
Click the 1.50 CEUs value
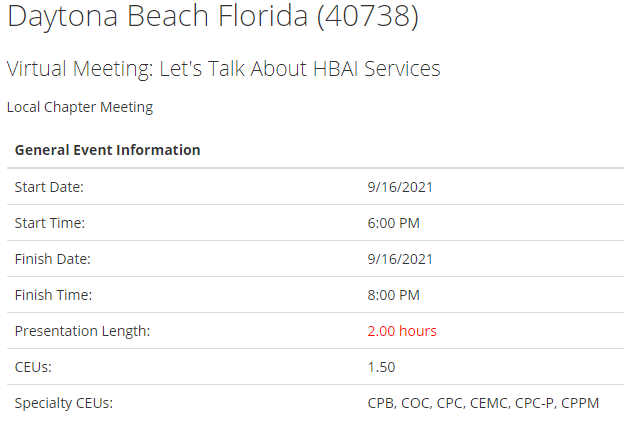382,367
